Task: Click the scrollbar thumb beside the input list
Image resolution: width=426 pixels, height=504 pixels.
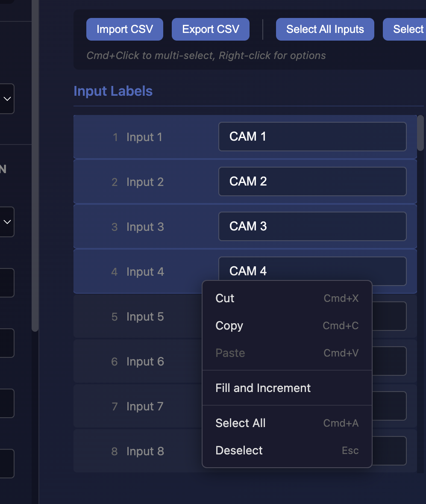Action: [420, 133]
